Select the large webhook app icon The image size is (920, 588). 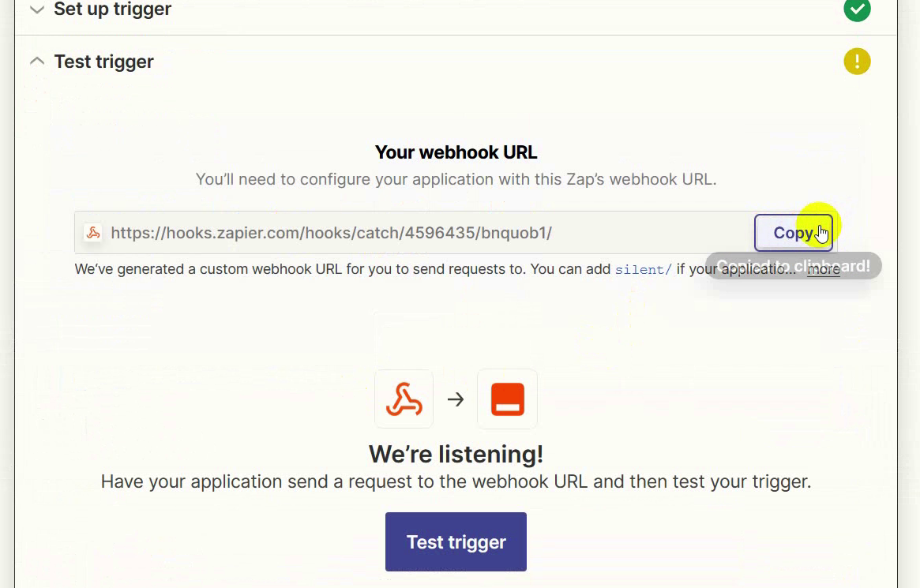(x=404, y=399)
